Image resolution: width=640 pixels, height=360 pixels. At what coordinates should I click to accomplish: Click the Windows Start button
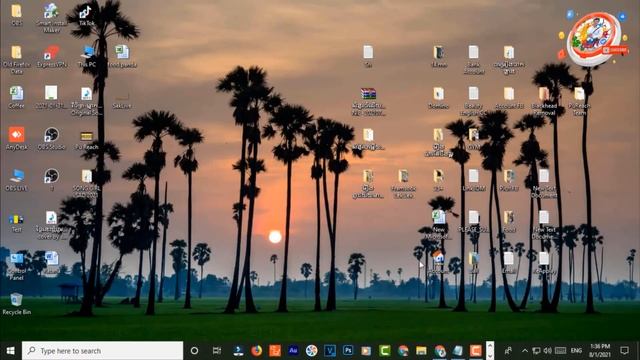pyautogui.click(x=11, y=351)
